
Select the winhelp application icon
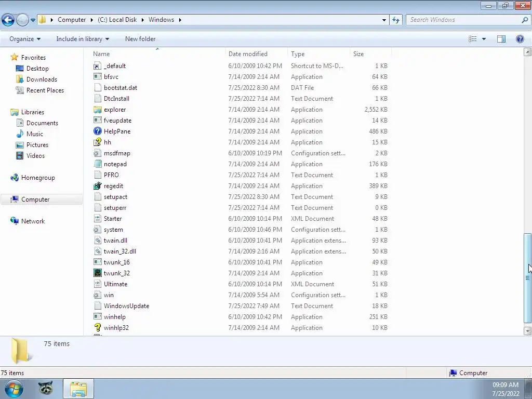(x=97, y=317)
